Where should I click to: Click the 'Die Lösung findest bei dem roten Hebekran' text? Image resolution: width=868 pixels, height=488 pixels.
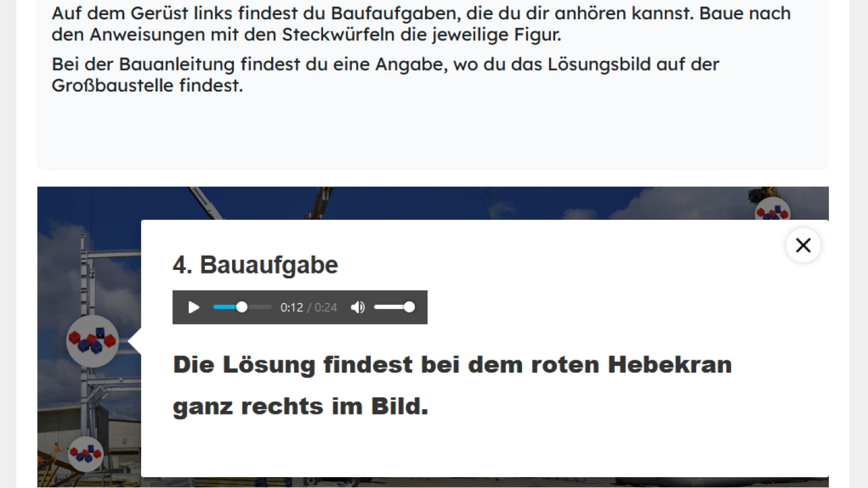pyautogui.click(x=452, y=364)
